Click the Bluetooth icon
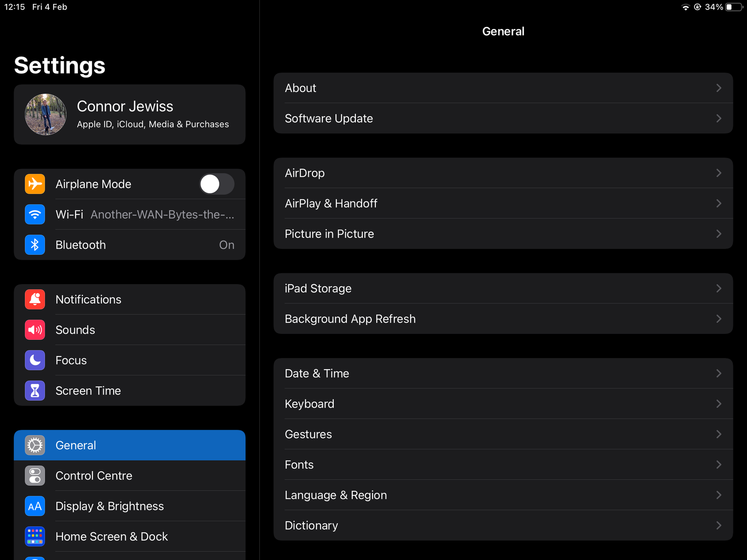The height and width of the screenshot is (560, 747). point(35,245)
